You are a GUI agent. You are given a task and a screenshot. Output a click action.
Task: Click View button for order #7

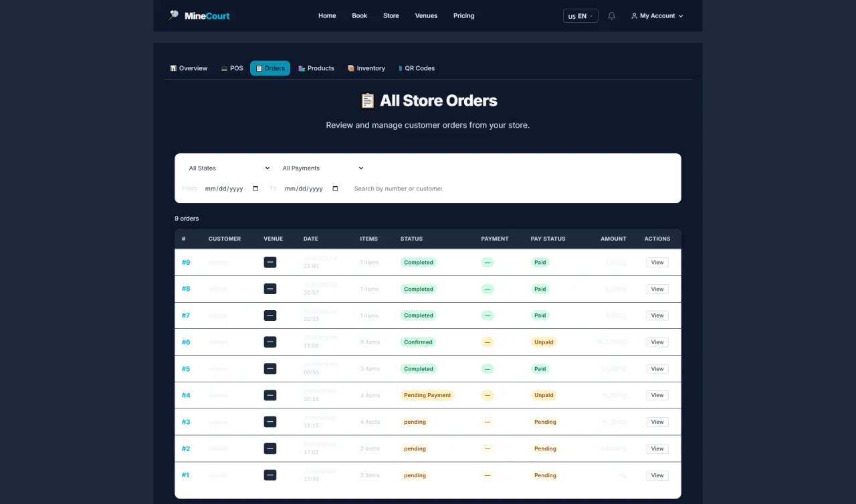pos(657,316)
